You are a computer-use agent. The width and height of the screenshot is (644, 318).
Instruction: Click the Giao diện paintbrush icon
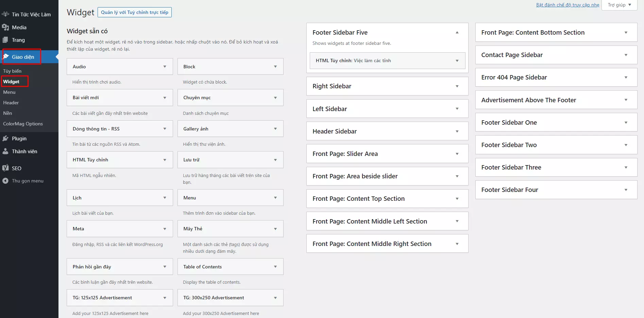(6, 57)
